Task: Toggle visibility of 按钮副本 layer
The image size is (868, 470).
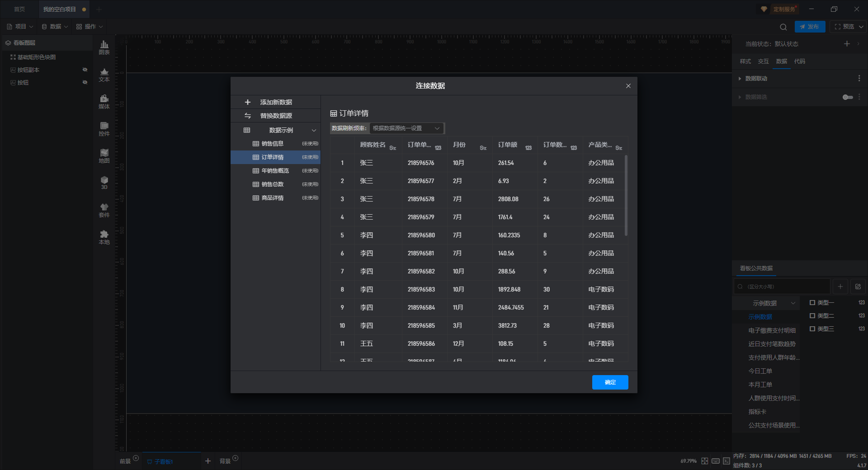Action: pos(85,70)
